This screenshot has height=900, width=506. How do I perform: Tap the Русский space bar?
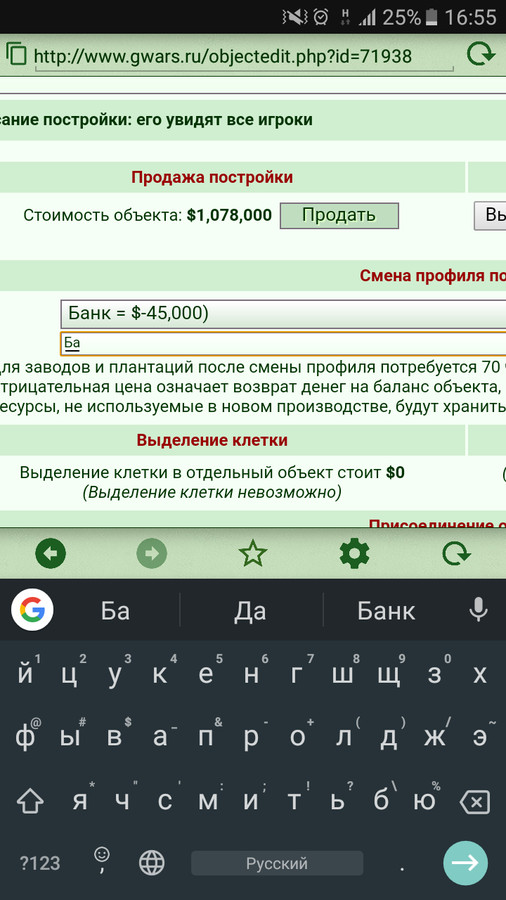277,863
